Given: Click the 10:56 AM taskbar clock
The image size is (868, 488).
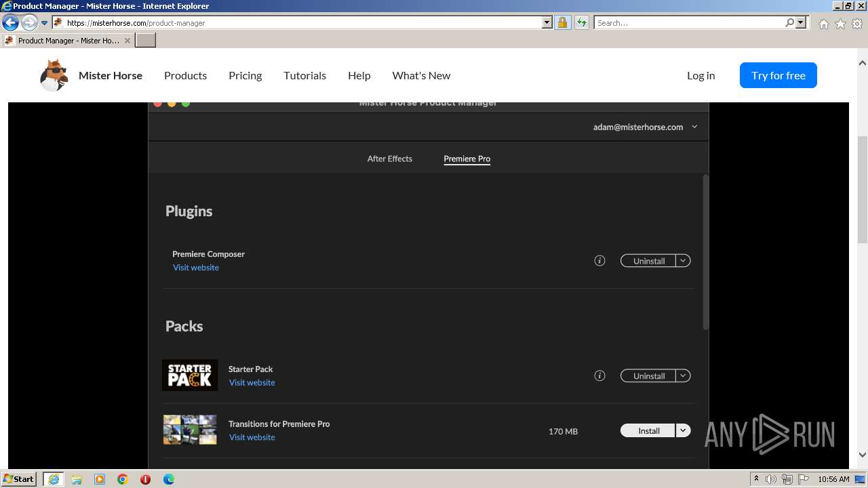Looking at the screenshot, I should (x=833, y=479).
